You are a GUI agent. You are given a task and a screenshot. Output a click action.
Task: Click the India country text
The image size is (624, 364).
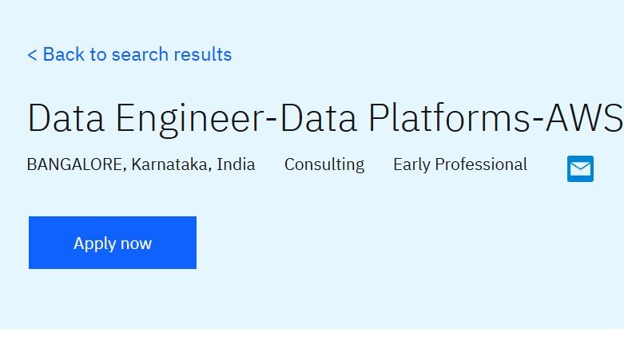click(x=236, y=164)
